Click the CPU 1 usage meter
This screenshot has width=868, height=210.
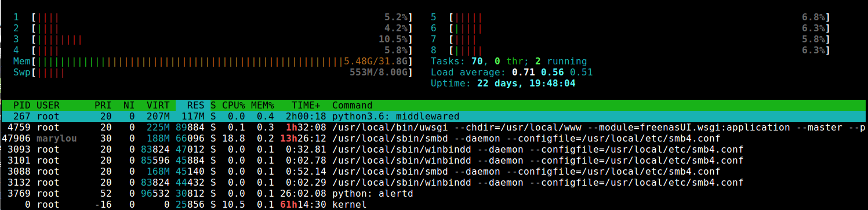(x=213, y=17)
